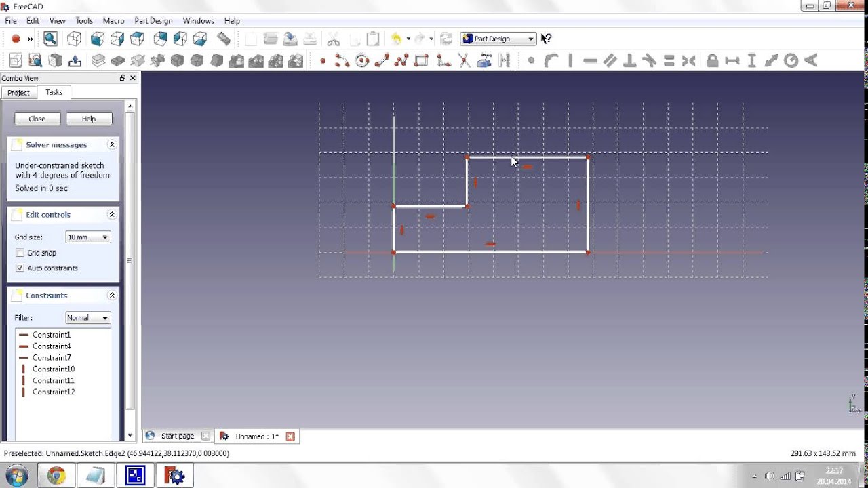Apply the Lock constraint tool
Viewport: 868px width, 488px height.
coord(712,61)
